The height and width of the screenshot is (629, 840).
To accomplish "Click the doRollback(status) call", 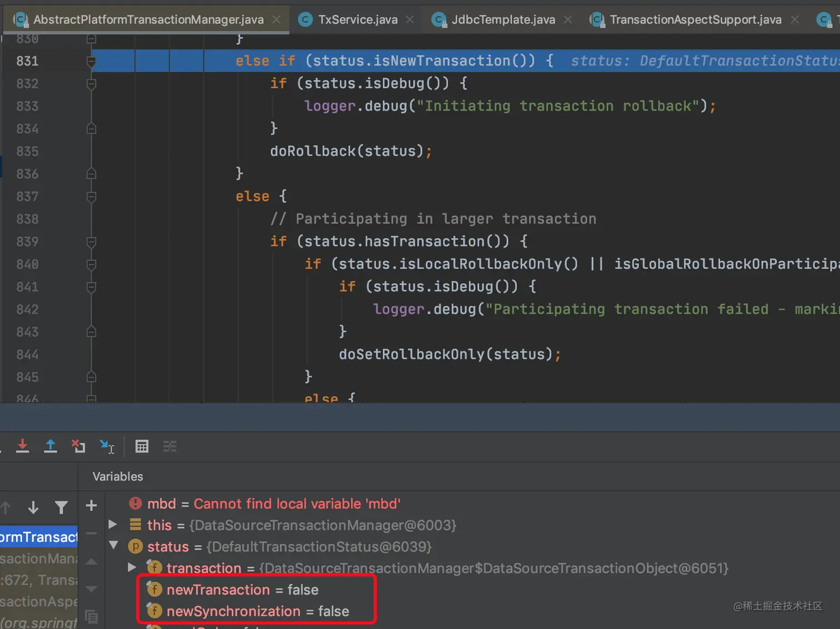I will [347, 151].
